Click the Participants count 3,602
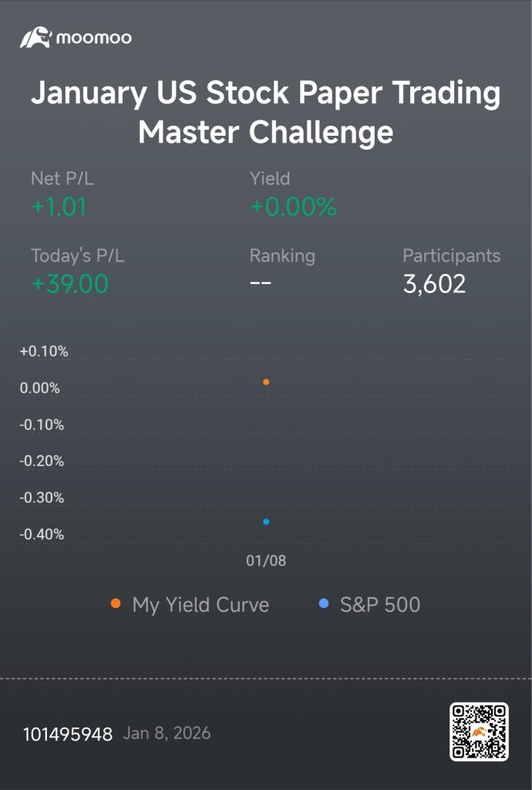Viewport: 532px width, 790px height. (x=434, y=284)
